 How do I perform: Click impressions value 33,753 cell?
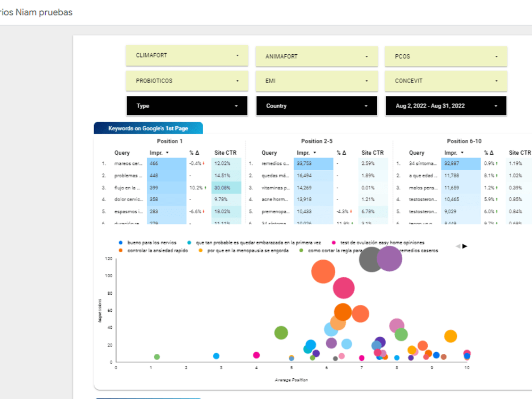coord(313,163)
